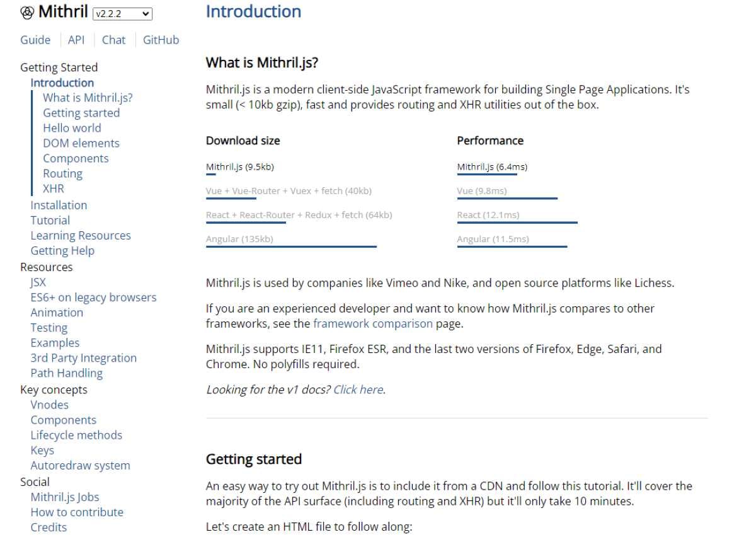Open the Lifecycle methods page
The width and height of the screenshot is (756, 537).
[76, 435]
